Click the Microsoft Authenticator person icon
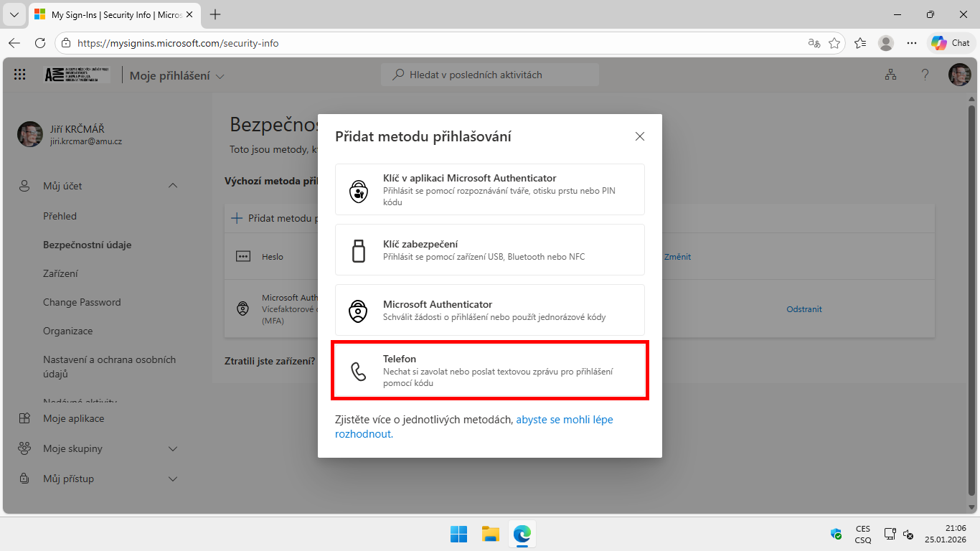The image size is (980, 551). [x=358, y=309]
